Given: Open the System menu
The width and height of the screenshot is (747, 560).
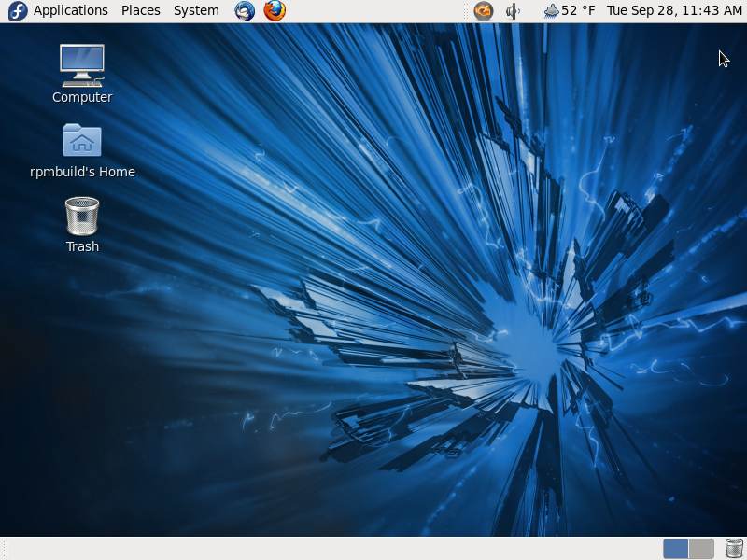Looking at the screenshot, I should click(x=195, y=10).
